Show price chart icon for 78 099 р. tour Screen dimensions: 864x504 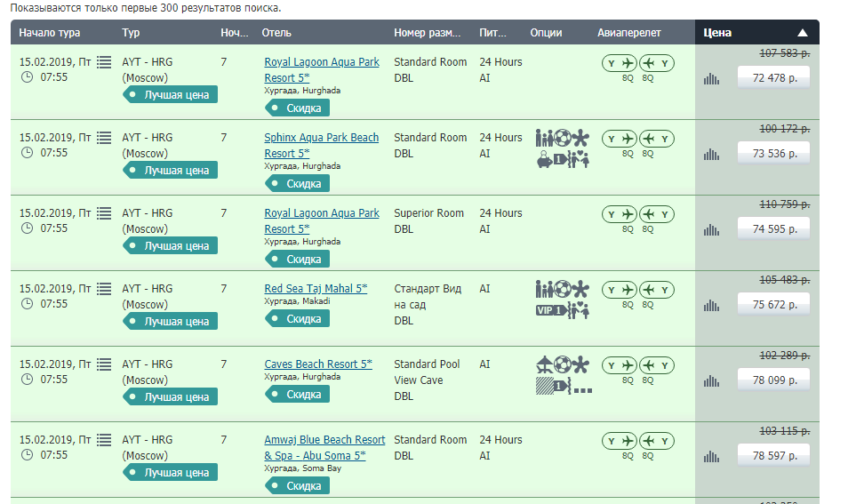tap(711, 380)
